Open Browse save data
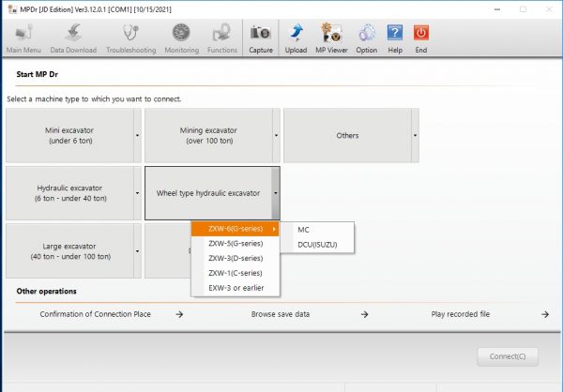The width and height of the screenshot is (563, 392). point(281,314)
